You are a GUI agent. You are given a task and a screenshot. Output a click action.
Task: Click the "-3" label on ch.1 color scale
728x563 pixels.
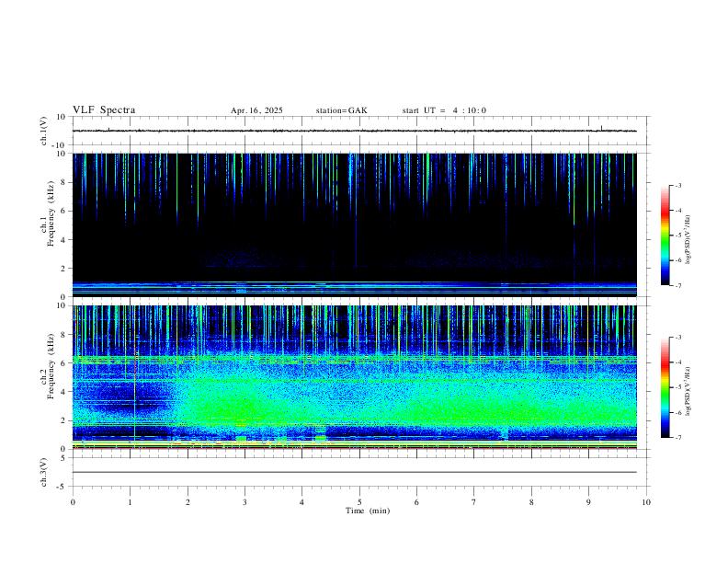point(678,185)
